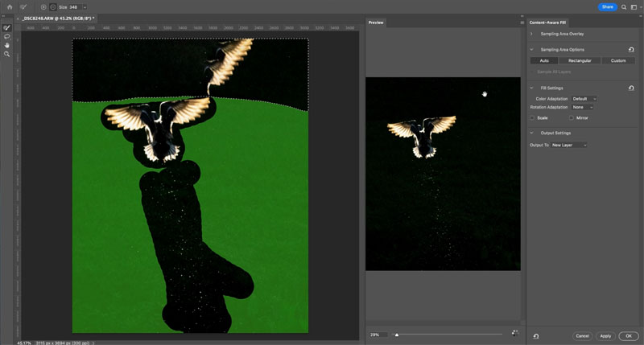Reset Sampling Area Options to default
This screenshot has width=644, height=345.
point(631,50)
